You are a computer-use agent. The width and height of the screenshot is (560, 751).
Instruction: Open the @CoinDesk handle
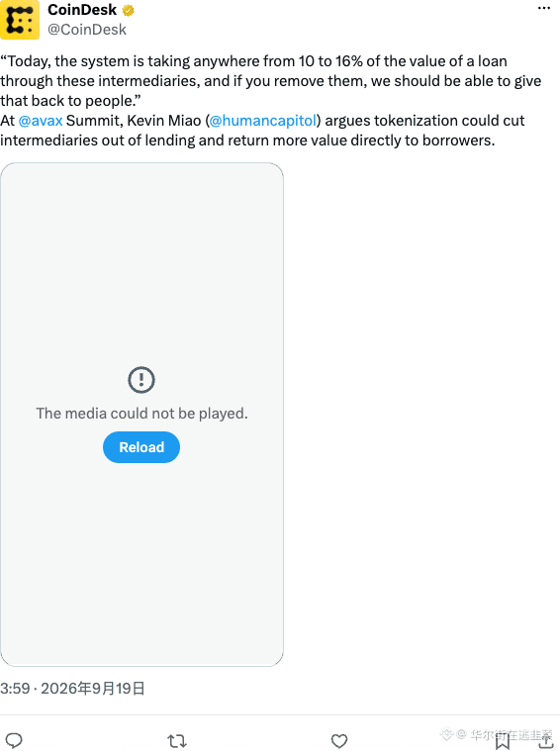(x=87, y=30)
